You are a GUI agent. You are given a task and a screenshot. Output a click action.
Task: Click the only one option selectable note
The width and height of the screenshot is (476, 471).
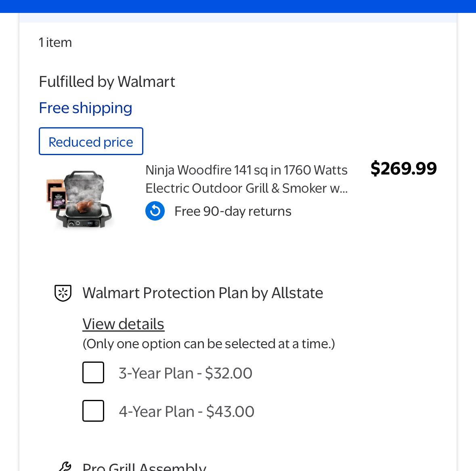click(209, 344)
